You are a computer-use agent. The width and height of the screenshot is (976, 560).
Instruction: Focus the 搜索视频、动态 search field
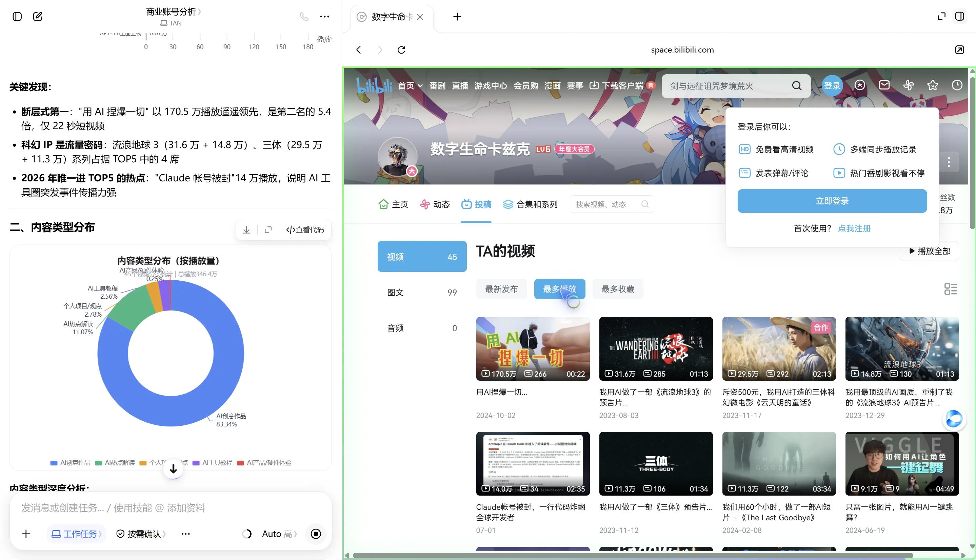tap(612, 204)
